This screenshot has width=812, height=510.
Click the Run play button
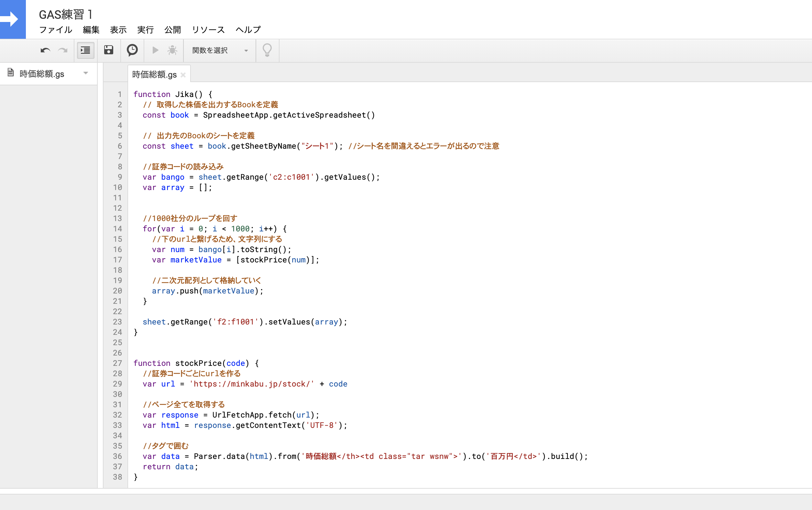(x=155, y=50)
